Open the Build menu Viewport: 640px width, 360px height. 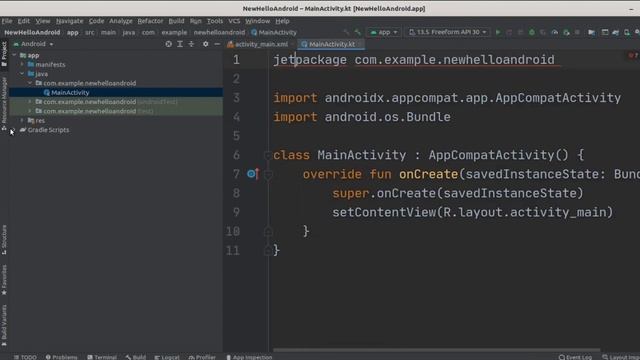tap(176, 21)
